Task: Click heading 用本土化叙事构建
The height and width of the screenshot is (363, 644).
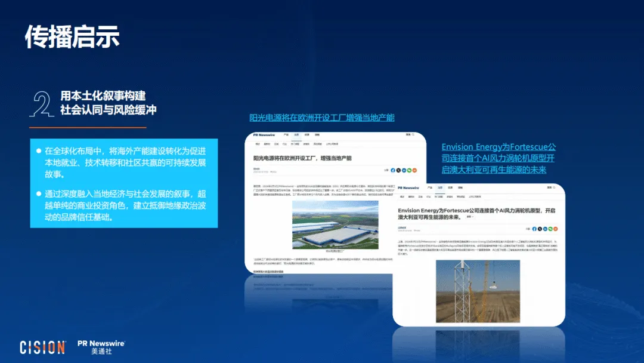Action: [103, 96]
